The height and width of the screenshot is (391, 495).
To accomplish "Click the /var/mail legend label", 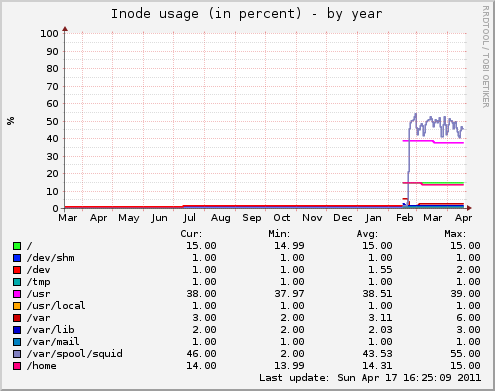I will (53, 342).
